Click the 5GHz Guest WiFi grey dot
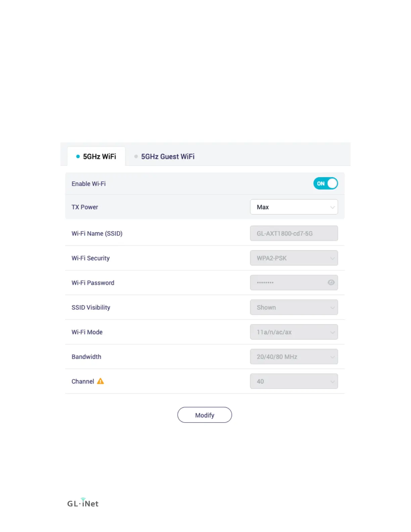 (x=136, y=157)
